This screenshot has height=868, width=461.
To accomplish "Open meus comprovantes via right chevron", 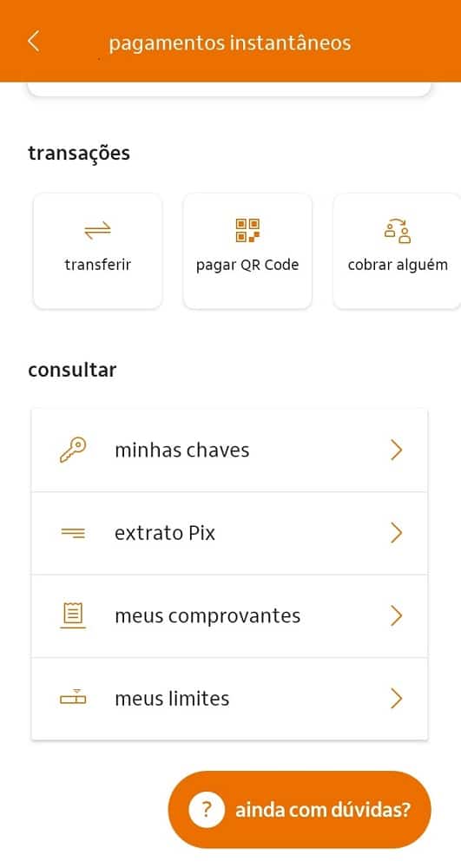I will pos(396,615).
